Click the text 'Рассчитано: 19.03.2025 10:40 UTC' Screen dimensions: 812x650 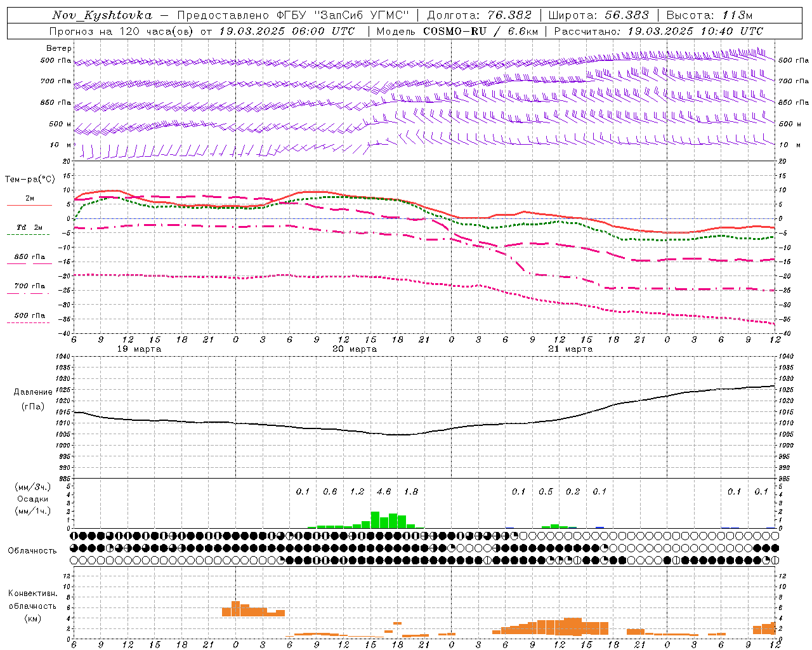[x=658, y=31]
